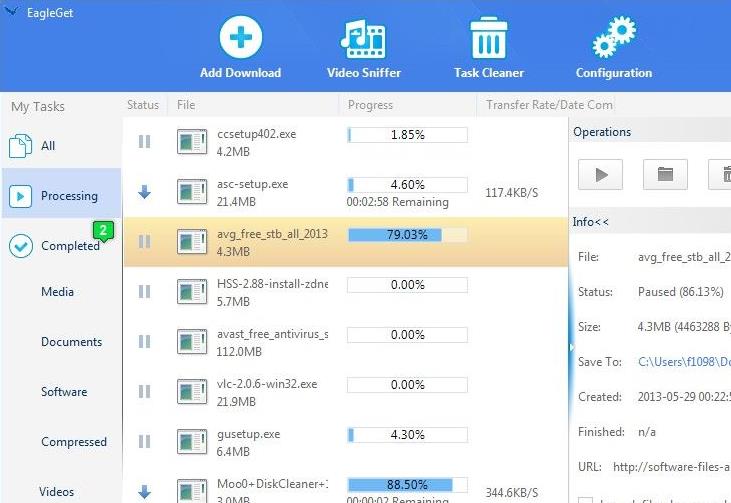Select the vlc-2.0.6-win32.exe file name
Viewport: 731px width, 503px height.
point(267,384)
